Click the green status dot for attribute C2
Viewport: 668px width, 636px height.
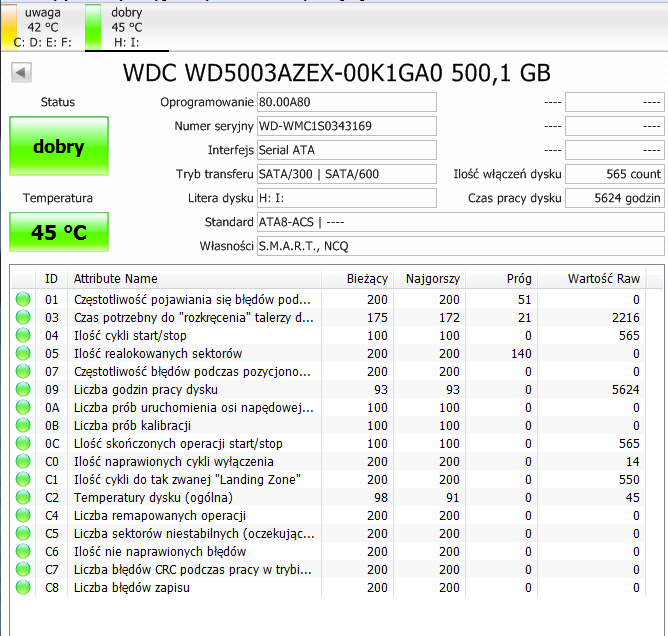tap(23, 497)
